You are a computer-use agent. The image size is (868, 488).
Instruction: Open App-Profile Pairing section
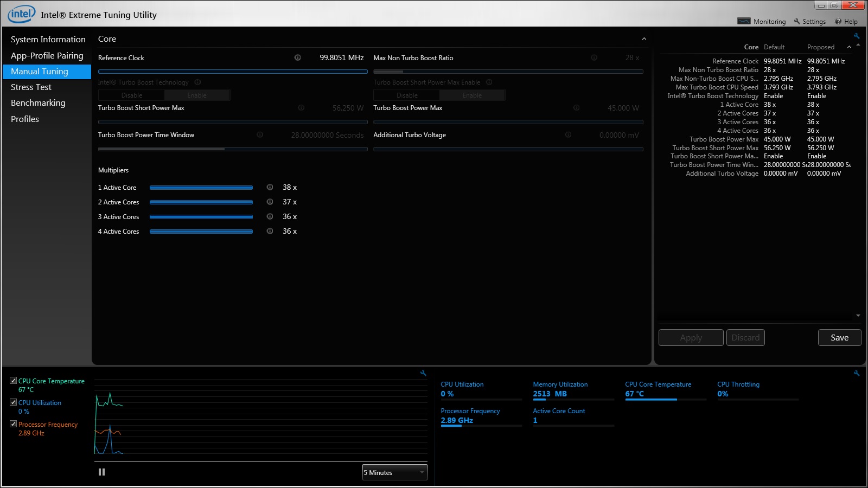(x=47, y=56)
